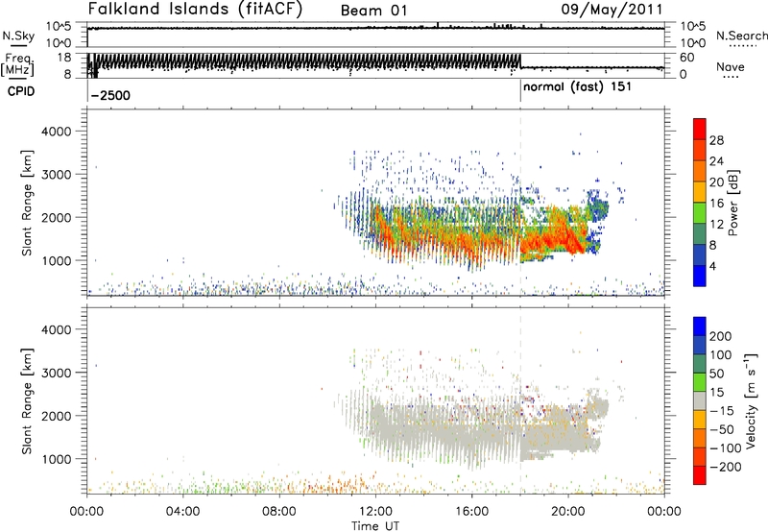Click the orange swatch in Velocity colorbar

pos(700,438)
